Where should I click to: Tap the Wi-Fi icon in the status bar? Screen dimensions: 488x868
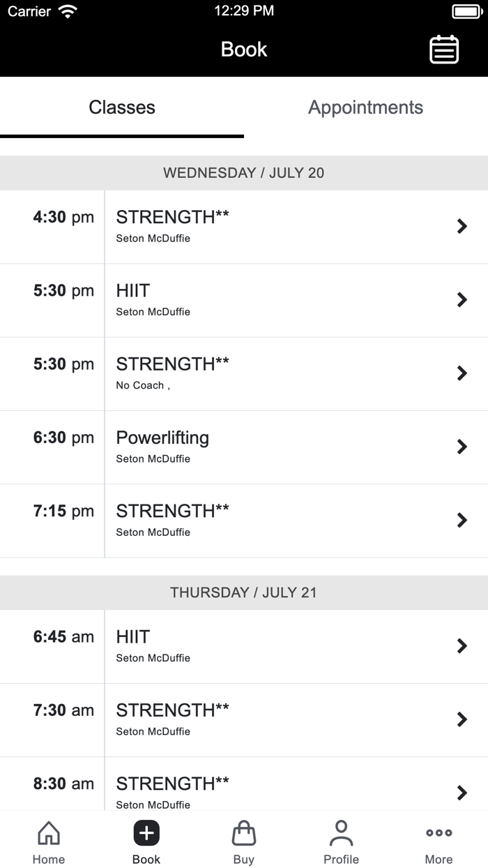(66, 10)
